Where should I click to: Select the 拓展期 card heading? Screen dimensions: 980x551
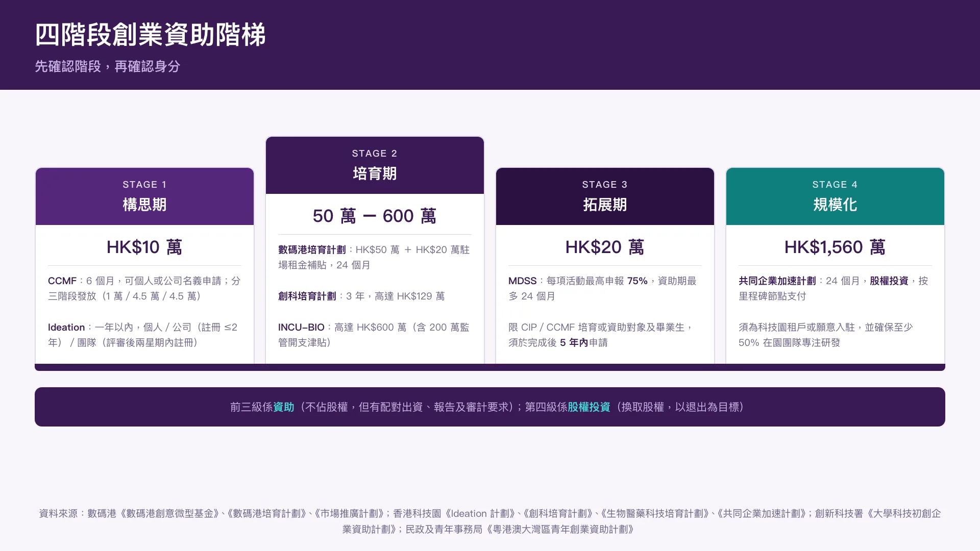[605, 205]
